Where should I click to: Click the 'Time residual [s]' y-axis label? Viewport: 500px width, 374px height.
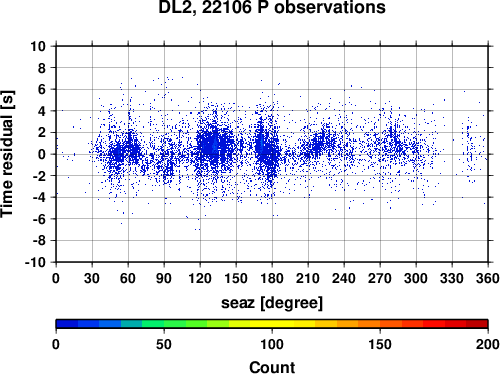point(7,154)
